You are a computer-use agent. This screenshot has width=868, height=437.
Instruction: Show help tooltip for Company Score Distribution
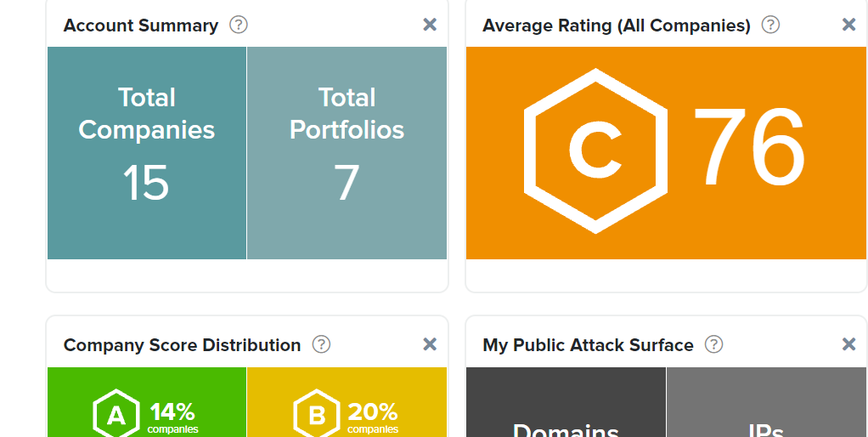click(x=321, y=344)
